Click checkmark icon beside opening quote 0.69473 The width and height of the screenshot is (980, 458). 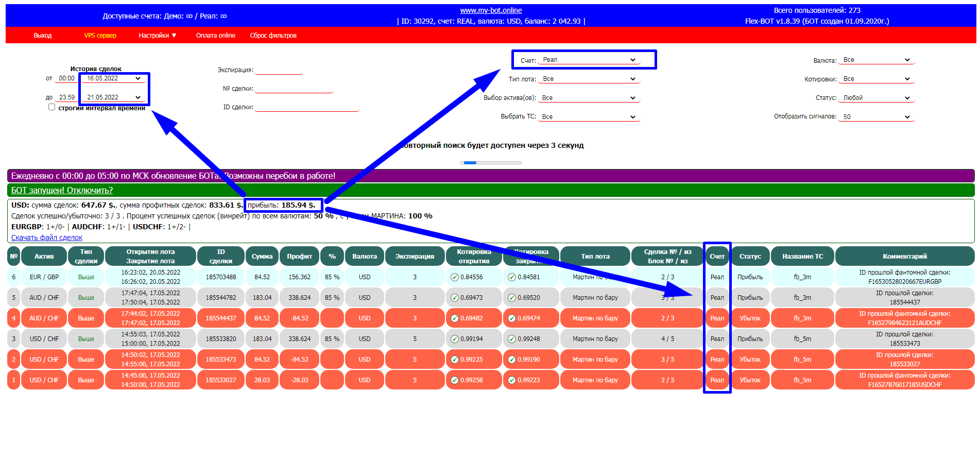(x=455, y=298)
